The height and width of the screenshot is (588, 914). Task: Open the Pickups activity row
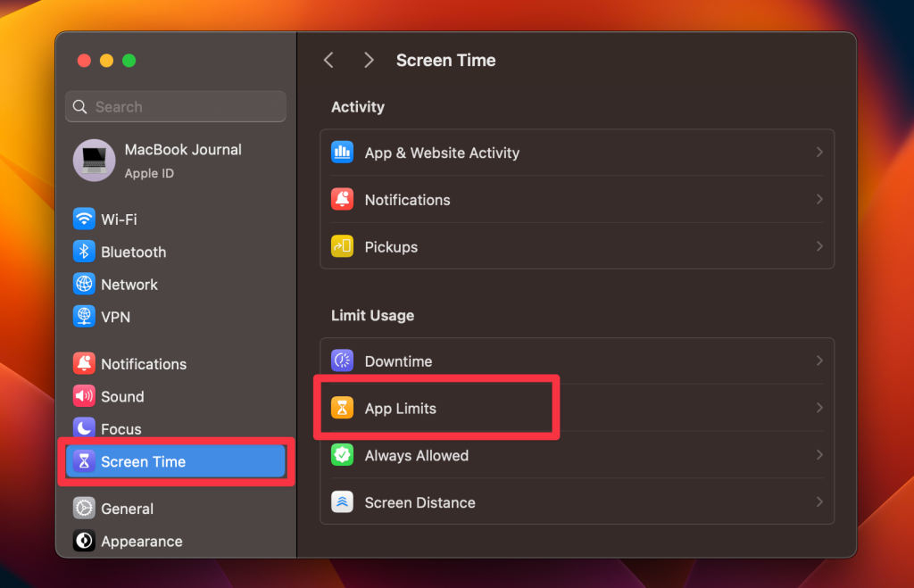pyautogui.click(x=577, y=246)
